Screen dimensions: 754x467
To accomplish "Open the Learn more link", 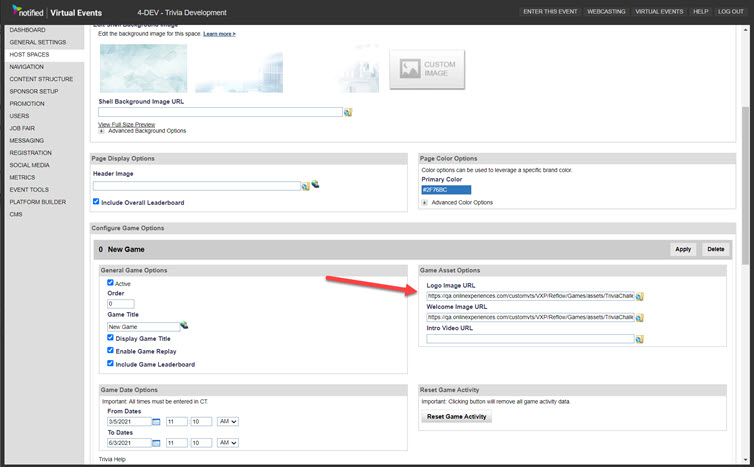I will (219, 34).
